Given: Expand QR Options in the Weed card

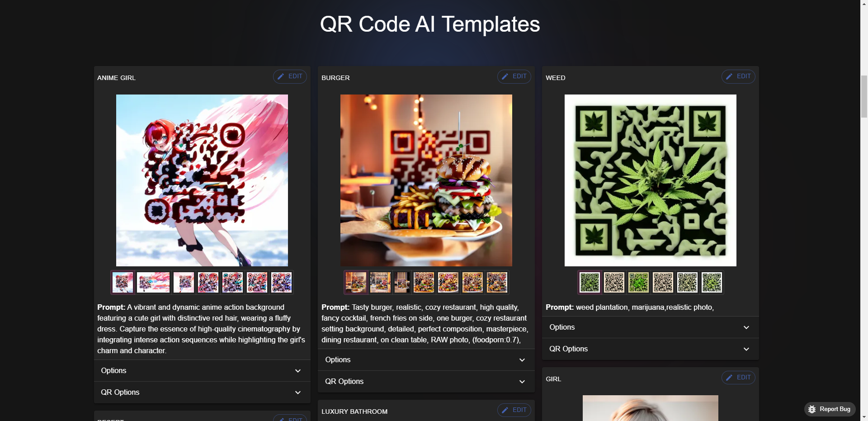Looking at the screenshot, I should [x=651, y=349].
